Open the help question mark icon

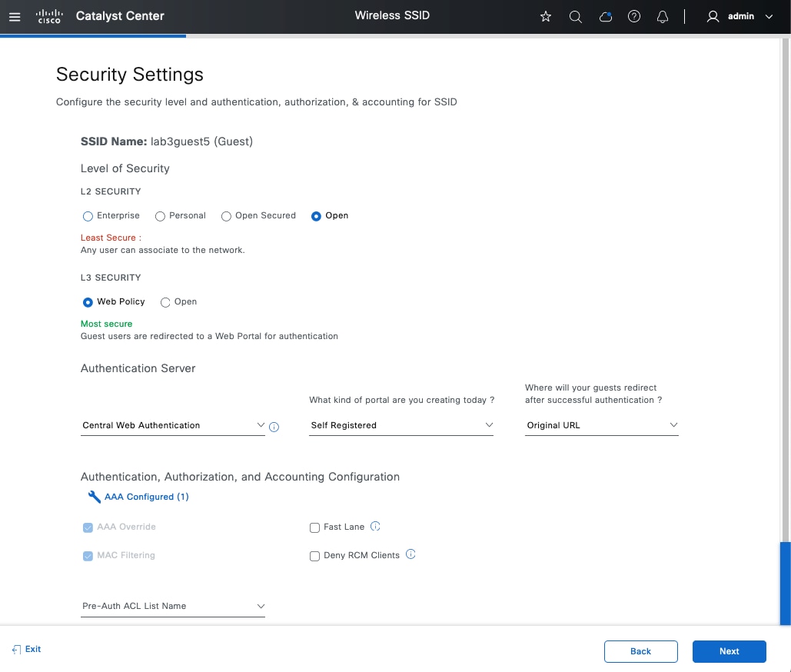(x=634, y=16)
